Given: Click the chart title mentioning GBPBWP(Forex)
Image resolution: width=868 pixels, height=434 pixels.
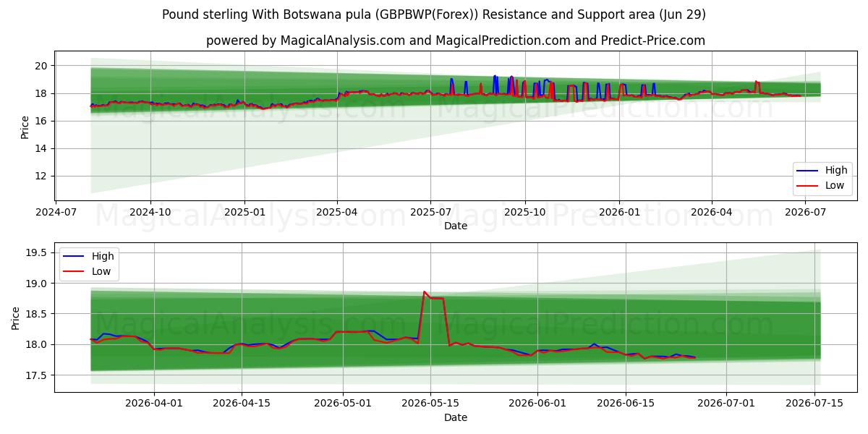Looking at the screenshot, I should pos(434,14).
